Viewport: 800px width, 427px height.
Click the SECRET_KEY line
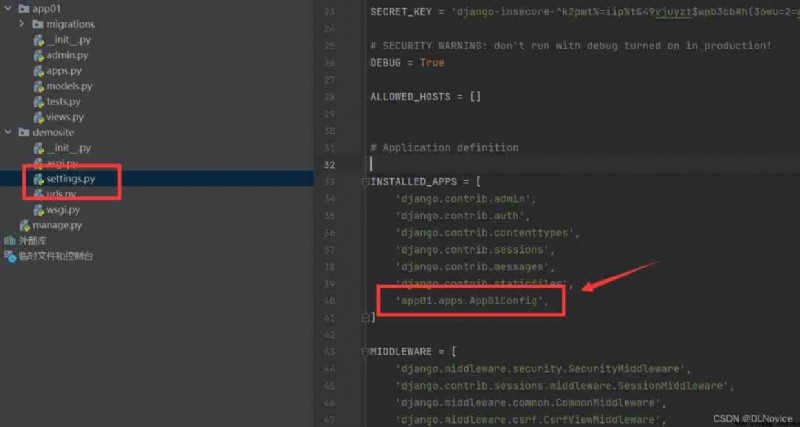(x=585, y=12)
